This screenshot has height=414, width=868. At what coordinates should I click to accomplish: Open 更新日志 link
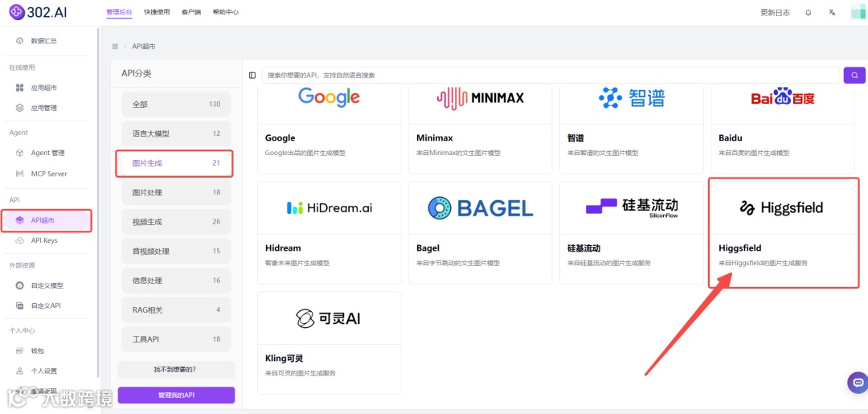(x=775, y=12)
